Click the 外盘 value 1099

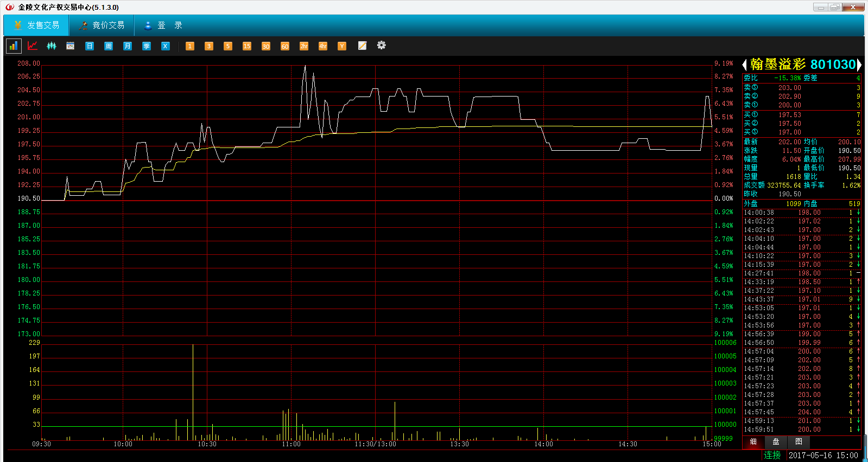[x=794, y=204]
